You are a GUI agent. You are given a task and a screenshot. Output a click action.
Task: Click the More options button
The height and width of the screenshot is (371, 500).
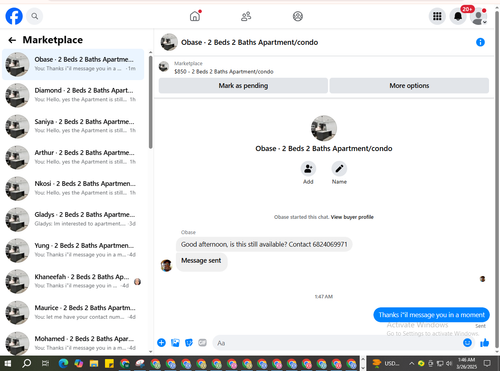coord(409,86)
